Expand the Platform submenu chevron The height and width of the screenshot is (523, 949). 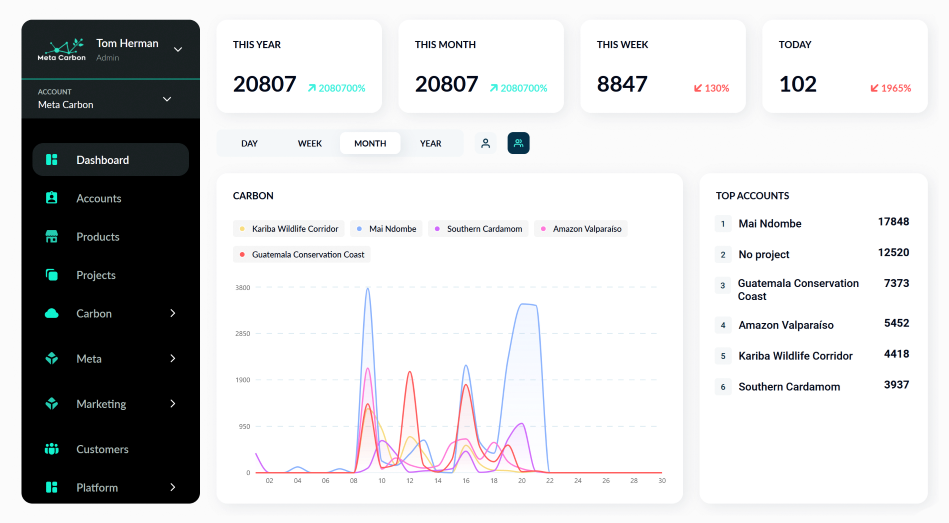coord(173,487)
